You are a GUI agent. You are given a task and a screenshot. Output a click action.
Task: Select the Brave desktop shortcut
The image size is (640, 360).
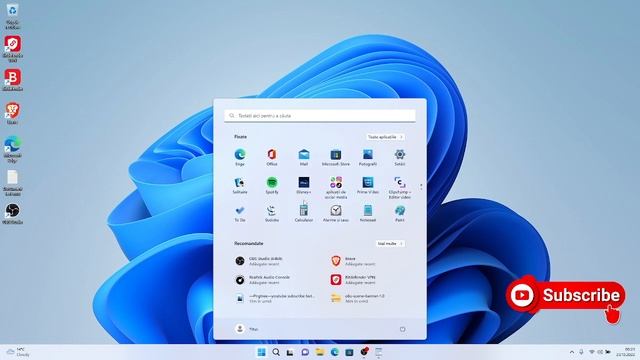[x=12, y=113]
